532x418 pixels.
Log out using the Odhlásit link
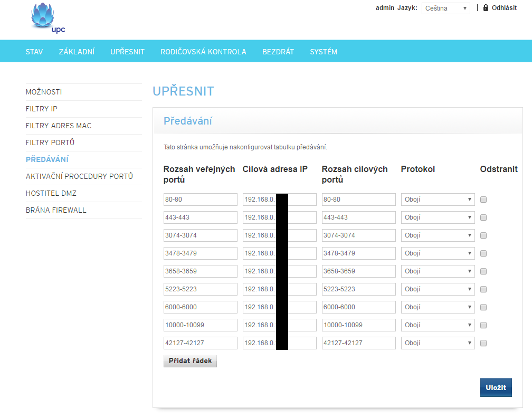click(504, 8)
